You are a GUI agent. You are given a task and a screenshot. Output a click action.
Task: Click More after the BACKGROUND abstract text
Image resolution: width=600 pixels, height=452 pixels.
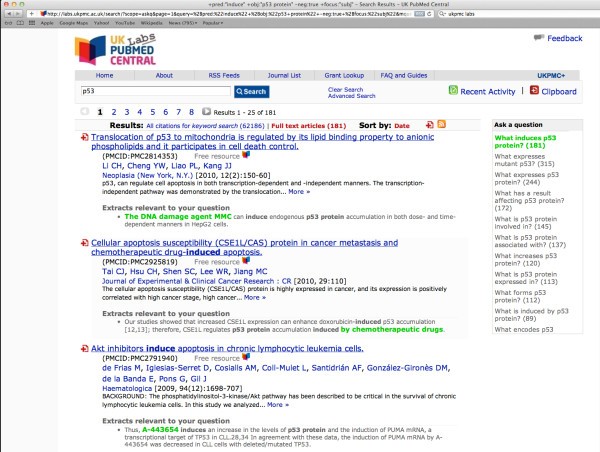pos(278,405)
